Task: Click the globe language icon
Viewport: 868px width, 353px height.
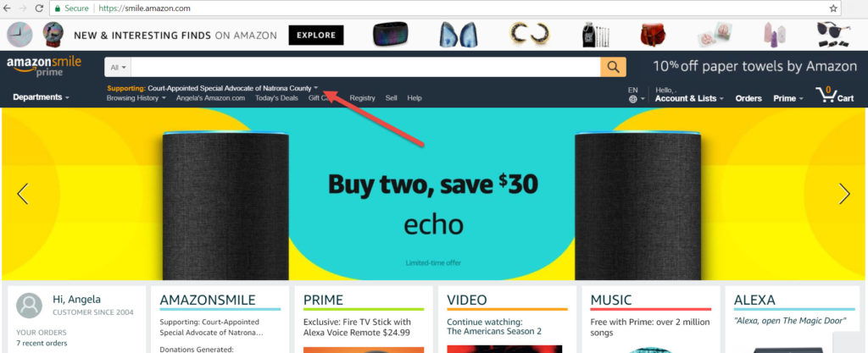Action: [632, 99]
